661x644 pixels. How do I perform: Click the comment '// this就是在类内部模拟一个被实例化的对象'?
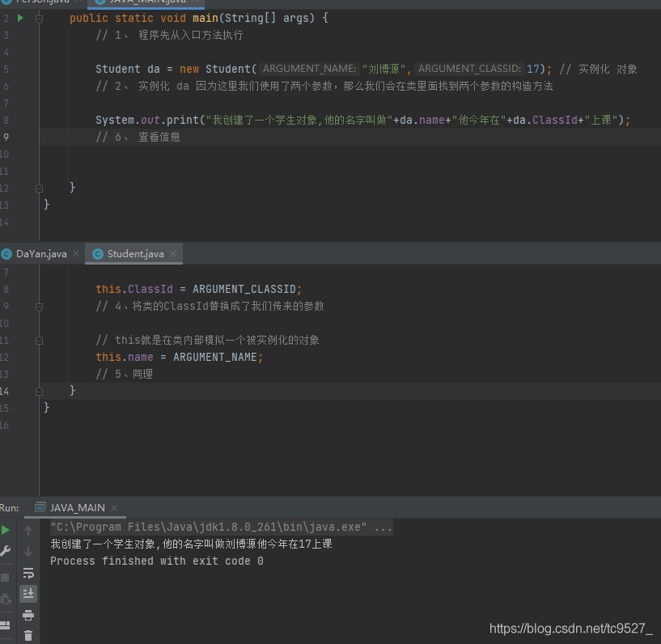(x=207, y=340)
